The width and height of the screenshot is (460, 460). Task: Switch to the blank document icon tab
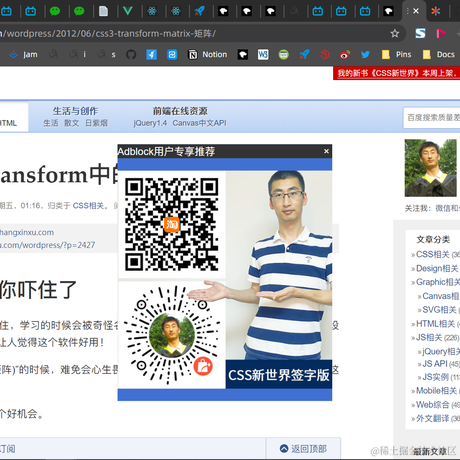tap(103, 11)
